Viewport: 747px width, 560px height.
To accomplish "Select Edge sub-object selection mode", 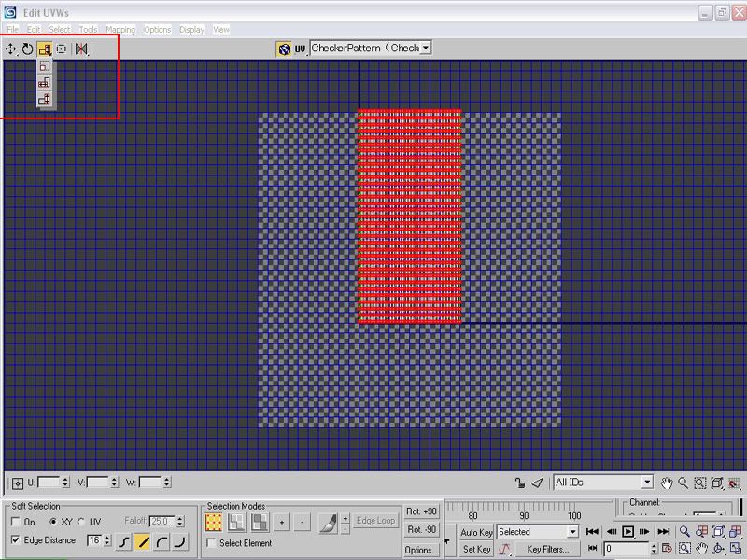I will (236, 523).
